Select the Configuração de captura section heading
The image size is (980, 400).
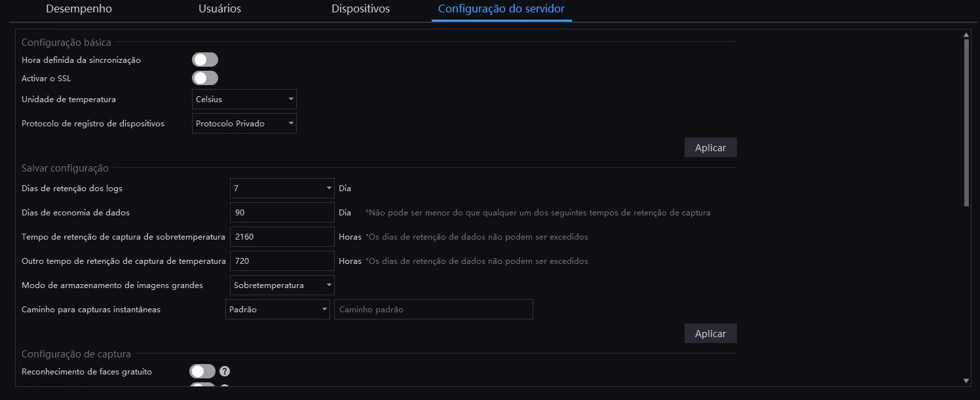pyautogui.click(x=76, y=354)
